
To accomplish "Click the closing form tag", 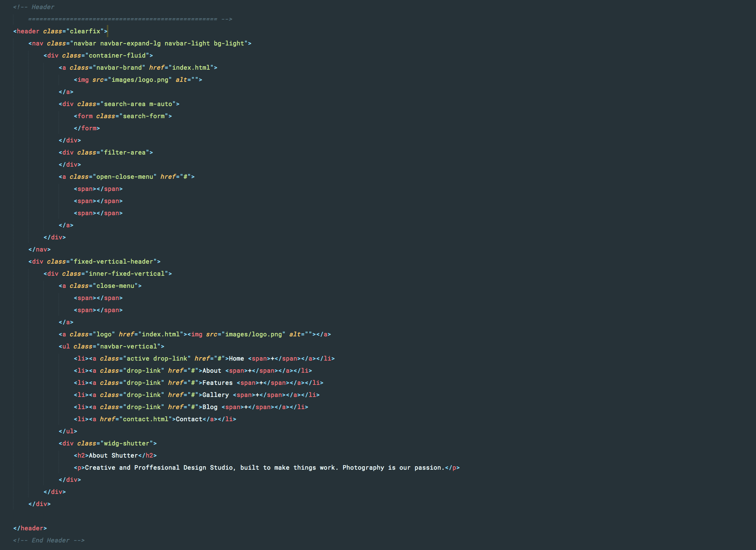I will [87, 128].
